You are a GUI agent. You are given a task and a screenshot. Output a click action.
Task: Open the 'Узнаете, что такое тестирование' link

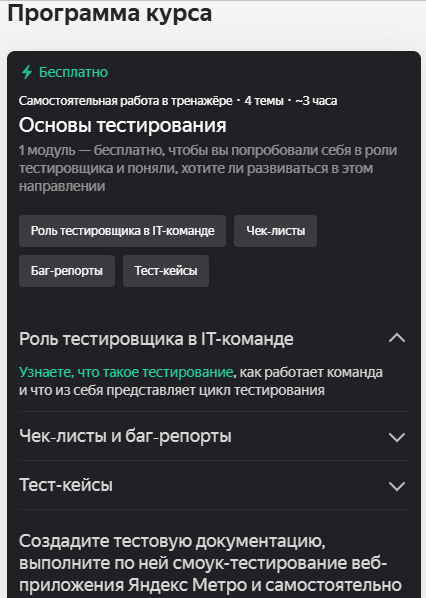pyautogui.click(x=126, y=372)
